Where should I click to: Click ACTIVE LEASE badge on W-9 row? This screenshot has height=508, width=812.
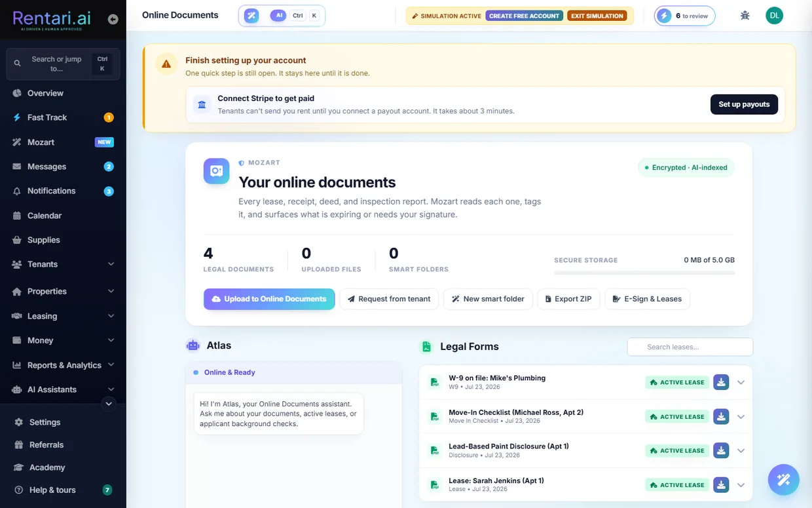tap(677, 382)
